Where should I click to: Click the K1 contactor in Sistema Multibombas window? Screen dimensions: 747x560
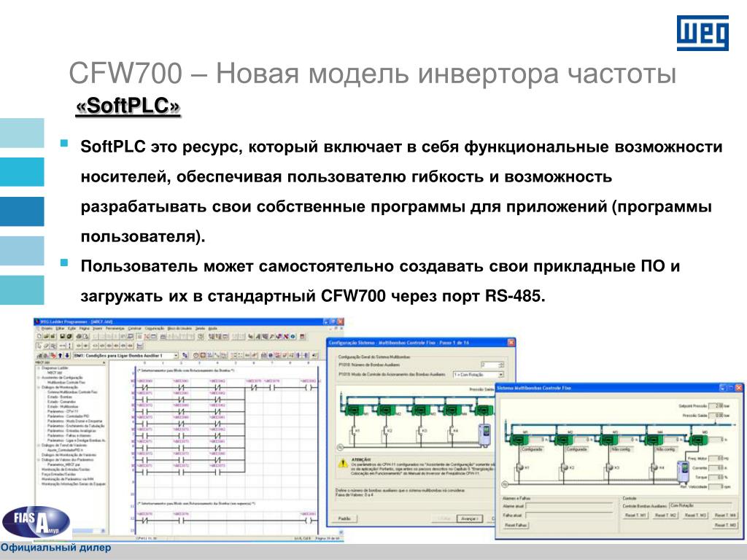(519, 467)
